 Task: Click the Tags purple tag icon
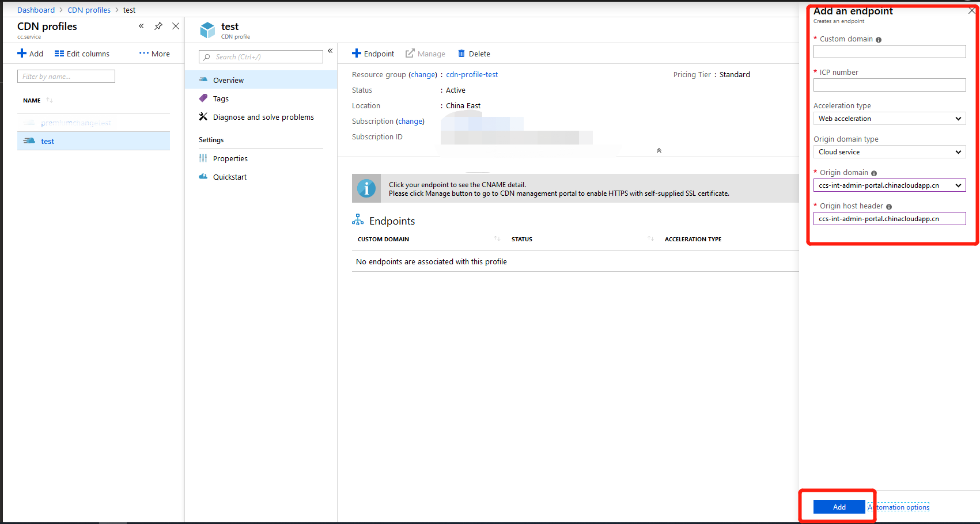point(203,98)
